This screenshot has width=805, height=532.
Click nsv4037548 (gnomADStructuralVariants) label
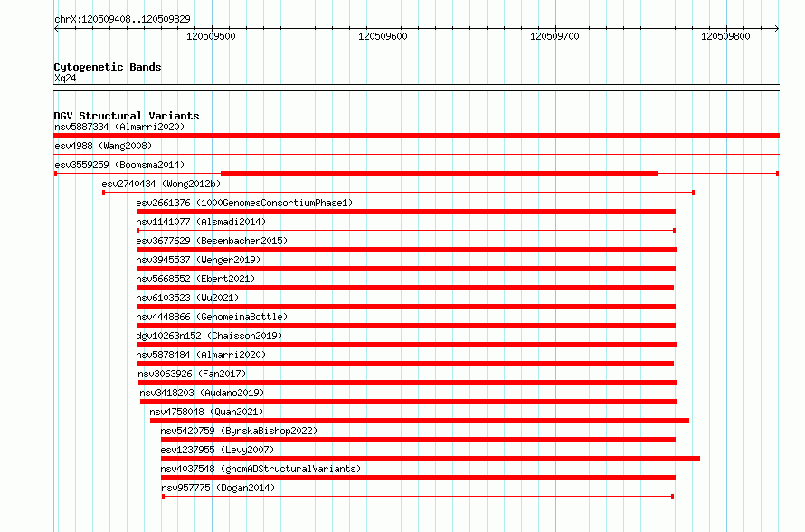click(x=260, y=469)
